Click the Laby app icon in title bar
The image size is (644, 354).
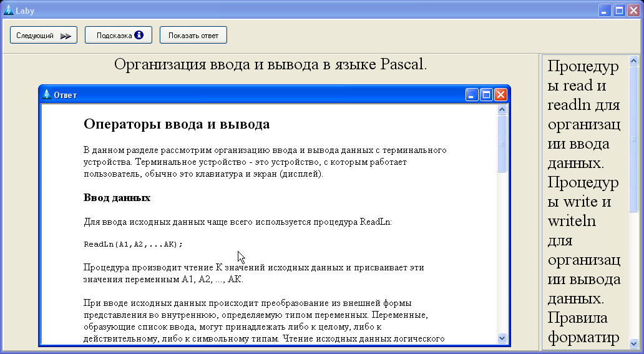tap(8, 10)
